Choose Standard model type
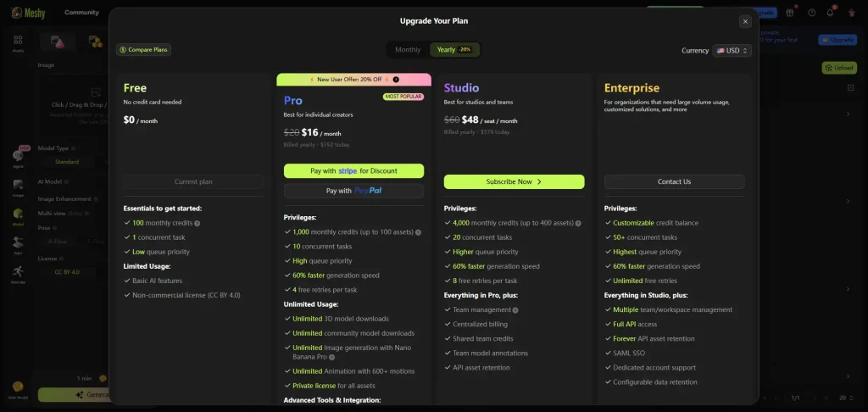868x412 pixels. [67, 162]
